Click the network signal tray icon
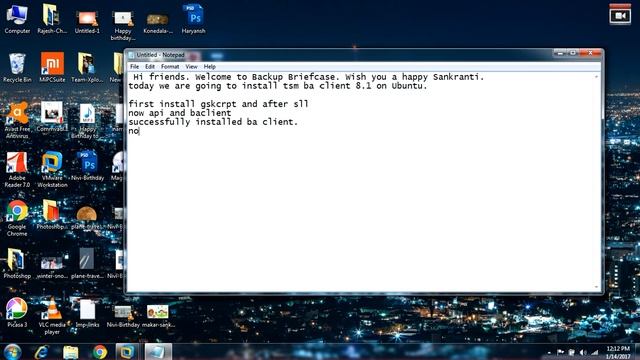Image resolution: width=640 pixels, height=360 pixels. click(595, 352)
